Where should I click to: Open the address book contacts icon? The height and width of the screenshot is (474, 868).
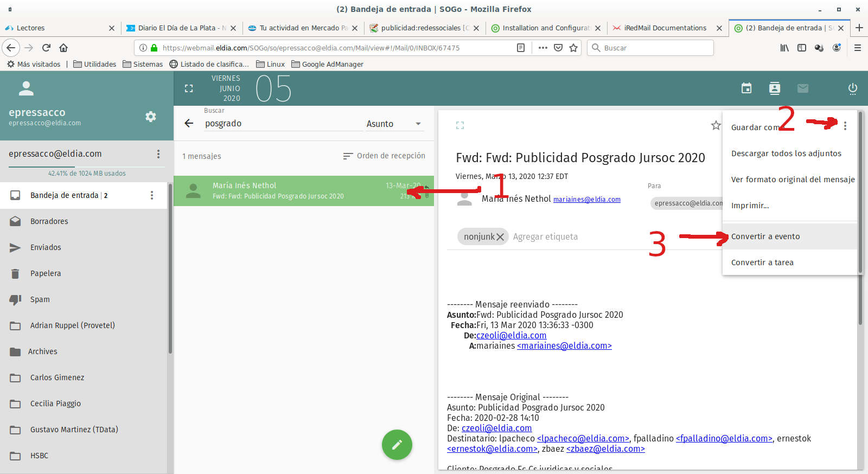pyautogui.click(x=775, y=88)
